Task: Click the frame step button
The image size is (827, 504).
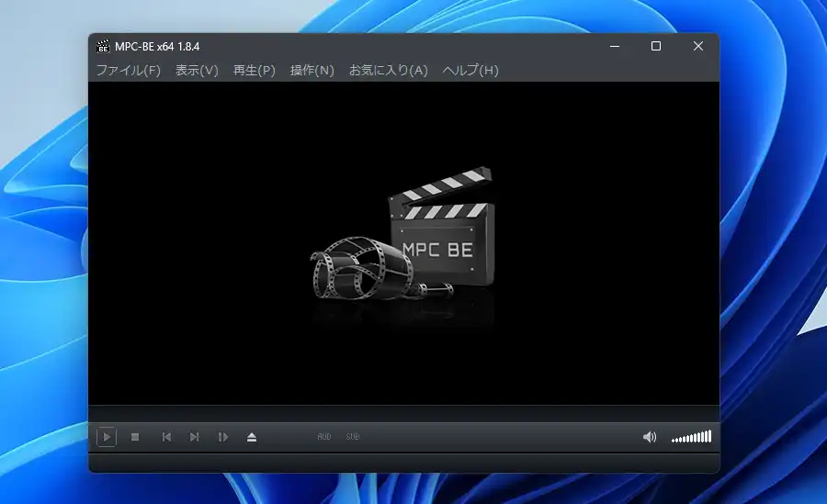Action: tap(223, 437)
